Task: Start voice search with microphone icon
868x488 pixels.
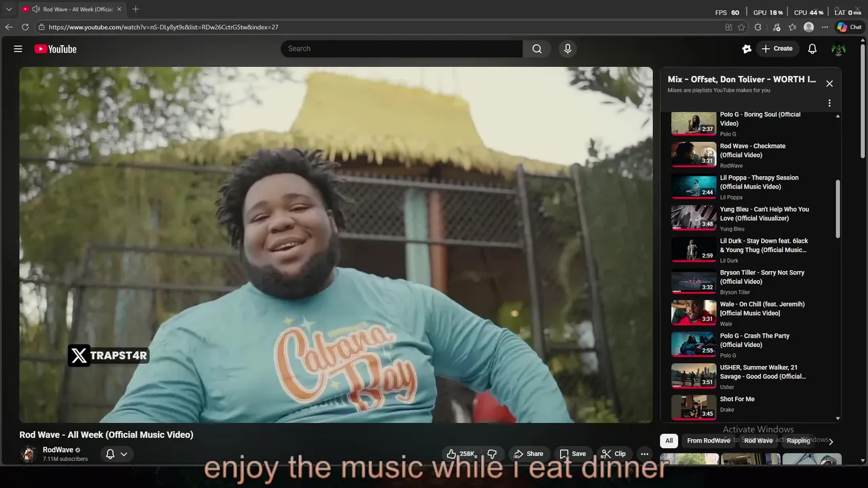Action: coord(568,49)
